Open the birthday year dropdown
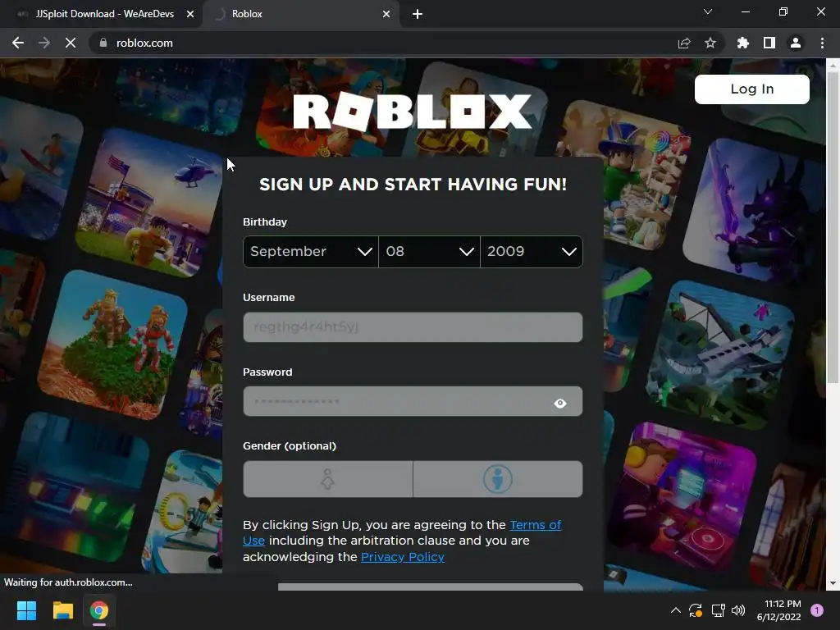This screenshot has height=630, width=840. click(531, 251)
